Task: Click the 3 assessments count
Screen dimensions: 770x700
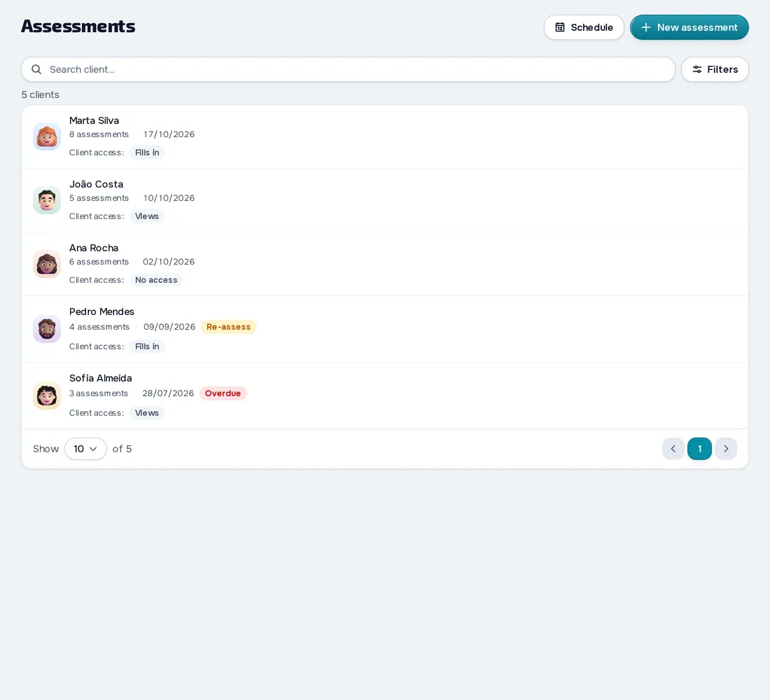Action: [x=98, y=393]
